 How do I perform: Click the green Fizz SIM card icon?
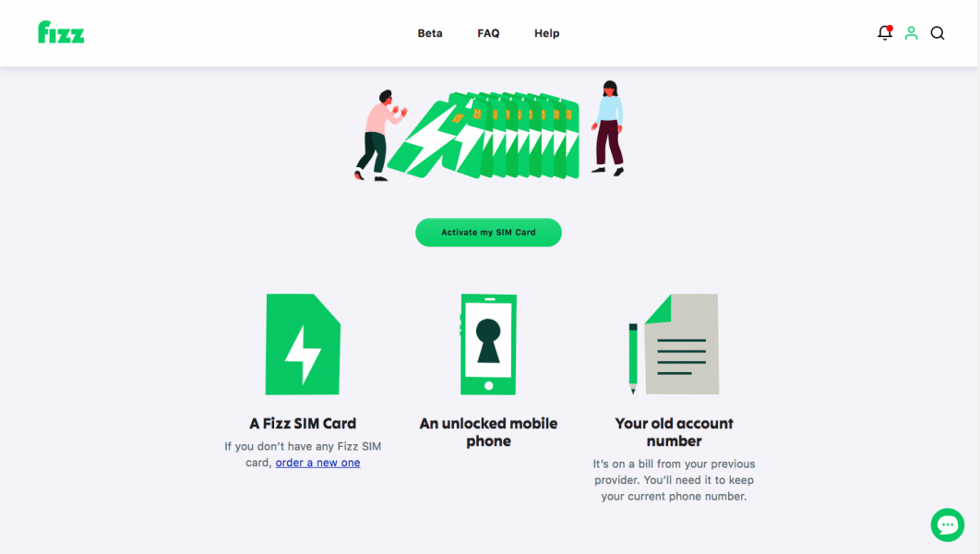303,344
